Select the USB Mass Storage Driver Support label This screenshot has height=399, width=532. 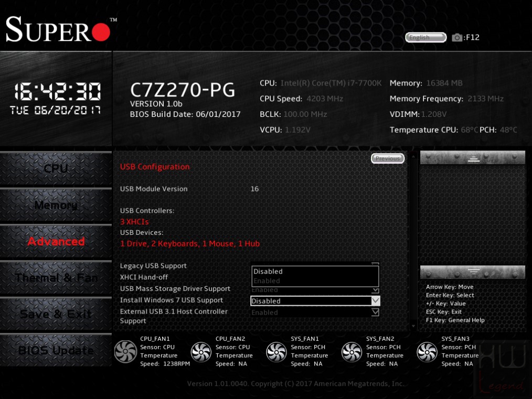pos(175,288)
